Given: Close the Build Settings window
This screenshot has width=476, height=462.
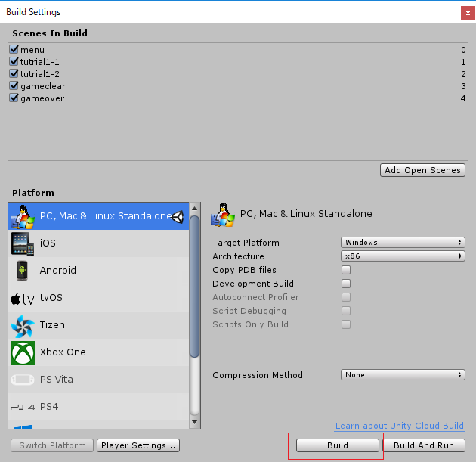Looking at the screenshot, I should click(468, 14).
